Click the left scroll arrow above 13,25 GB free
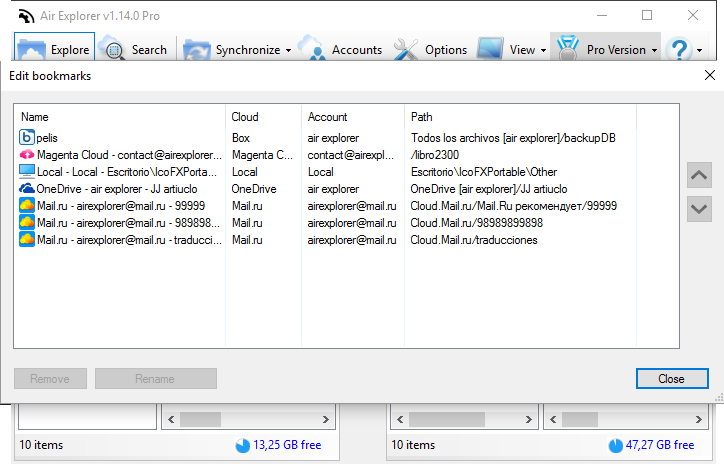724x464 pixels. pyautogui.click(x=171, y=419)
